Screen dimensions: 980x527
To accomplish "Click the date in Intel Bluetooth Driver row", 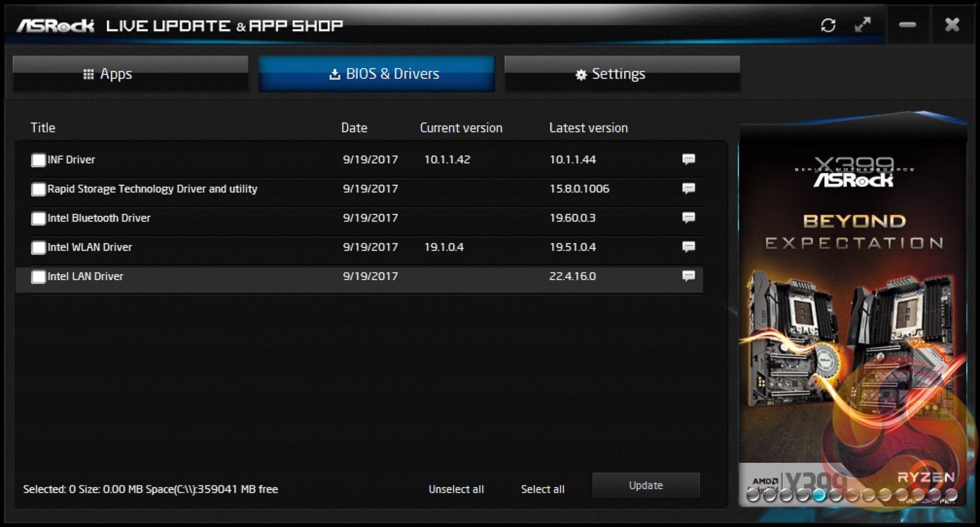I will 370,218.
